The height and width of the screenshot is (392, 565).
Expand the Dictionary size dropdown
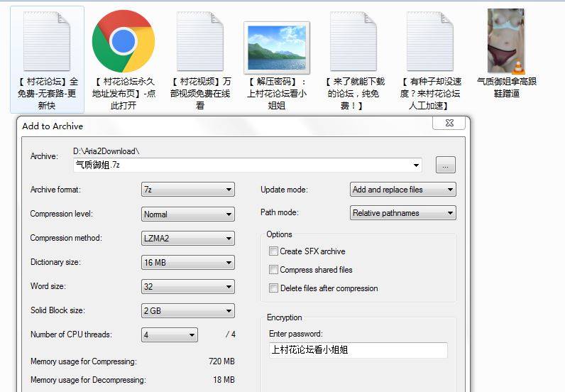click(x=188, y=263)
